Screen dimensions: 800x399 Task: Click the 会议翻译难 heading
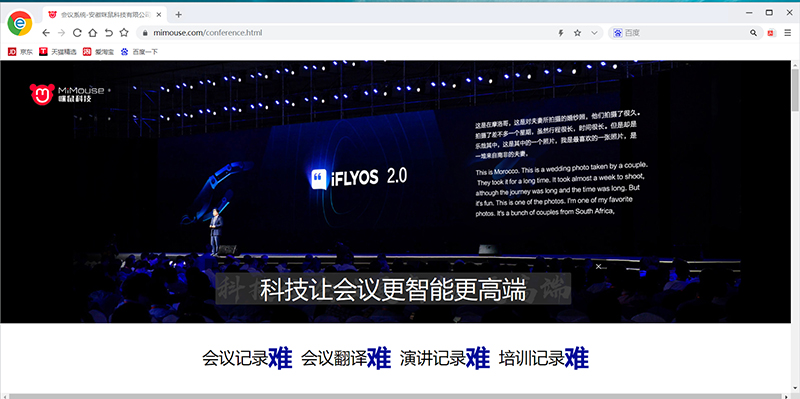tap(346, 358)
